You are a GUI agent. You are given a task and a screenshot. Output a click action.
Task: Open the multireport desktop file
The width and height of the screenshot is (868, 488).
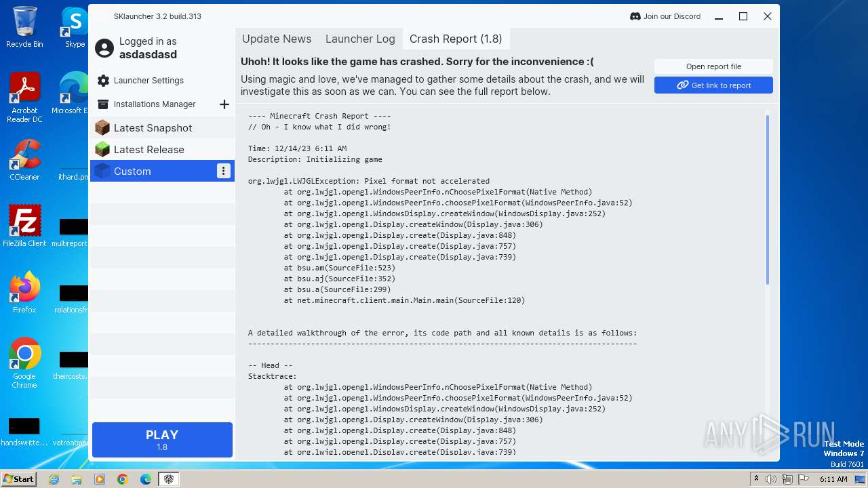tap(71, 232)
